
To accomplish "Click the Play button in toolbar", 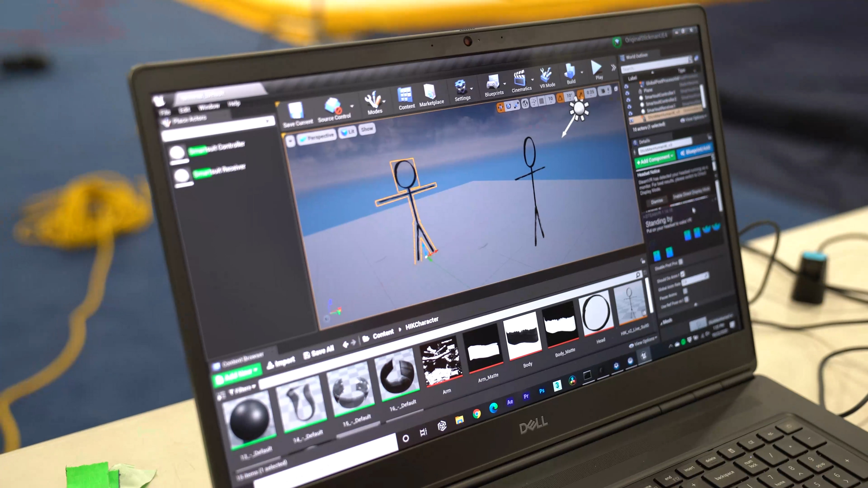I will 597,69.
